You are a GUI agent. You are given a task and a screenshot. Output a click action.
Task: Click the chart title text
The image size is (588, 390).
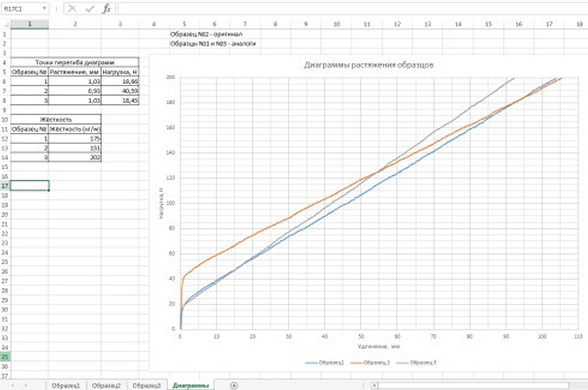tap(369, 65)
